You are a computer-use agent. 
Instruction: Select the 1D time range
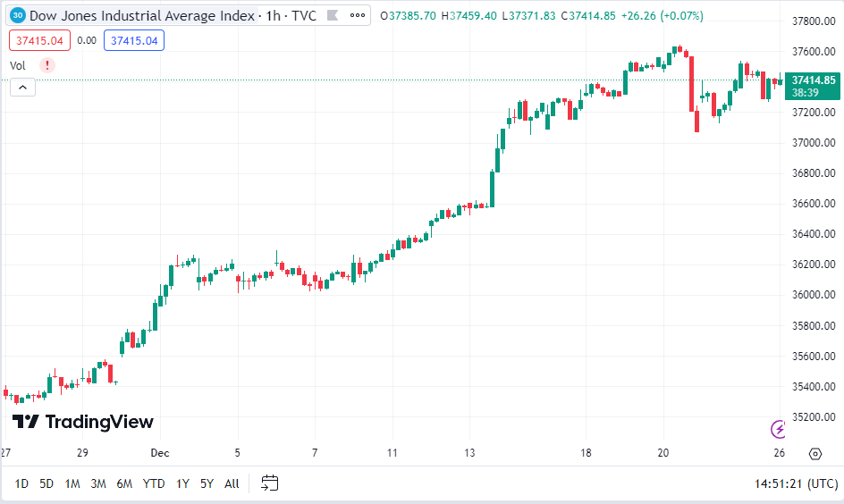[x=21, y=483]
